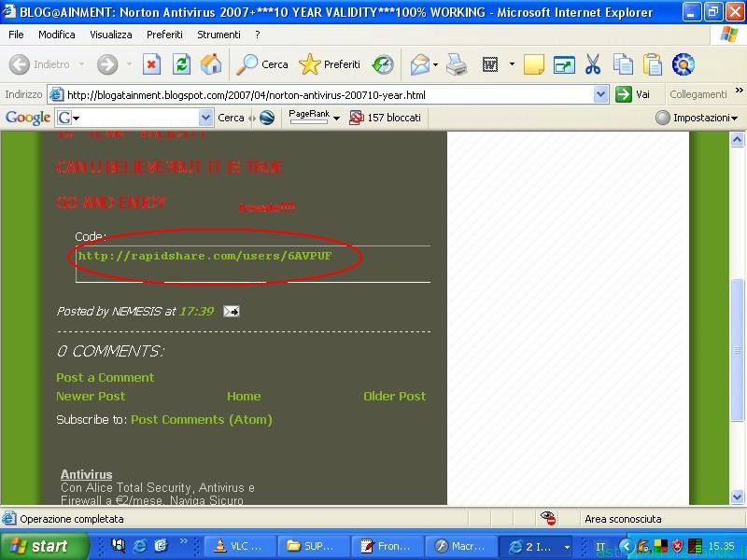747x560 pixels.
Task: Click the 157 bloccati popup blocker button
Action: 386,118
